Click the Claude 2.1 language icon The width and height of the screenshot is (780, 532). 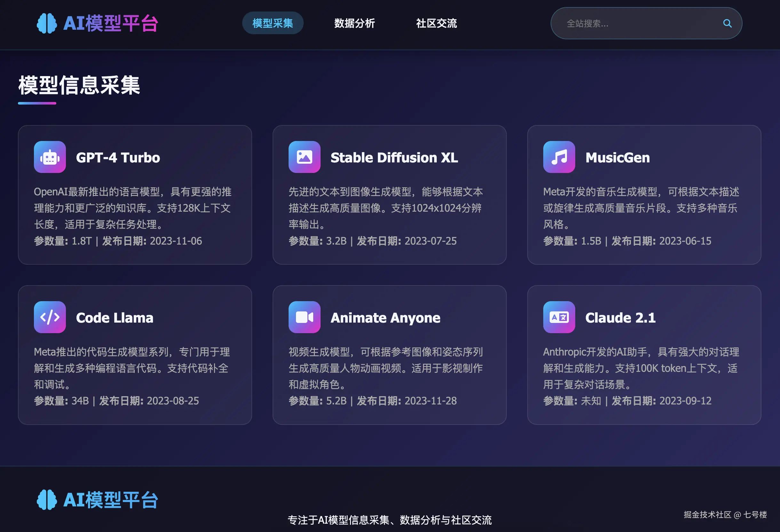559,317
